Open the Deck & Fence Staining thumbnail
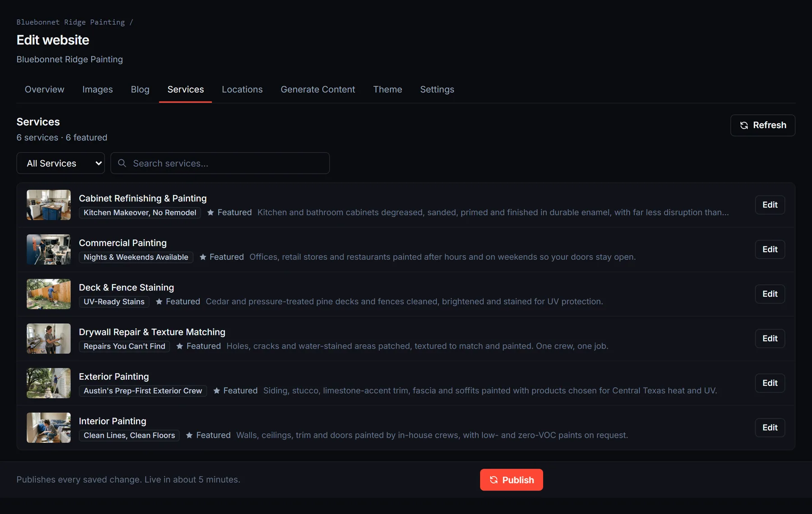812x514 pixels. coord(49,294)
